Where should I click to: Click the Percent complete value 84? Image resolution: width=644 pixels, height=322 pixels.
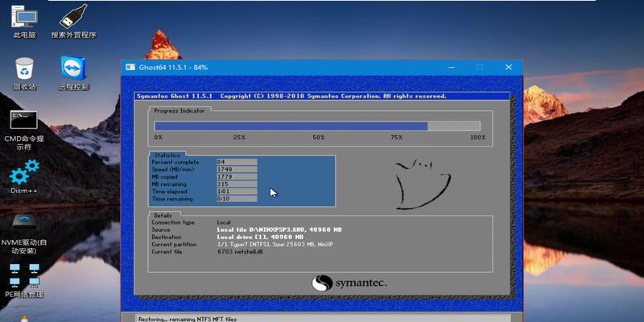(237, 163)
